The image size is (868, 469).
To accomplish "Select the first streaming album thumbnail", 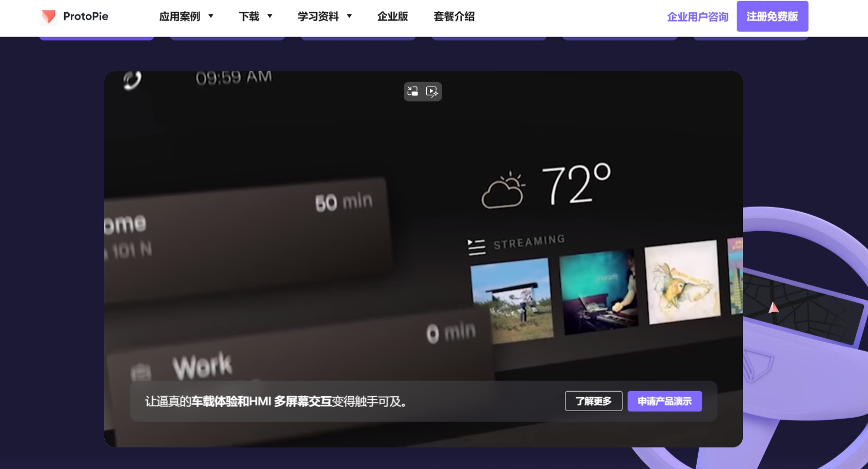I will [512, 300].
